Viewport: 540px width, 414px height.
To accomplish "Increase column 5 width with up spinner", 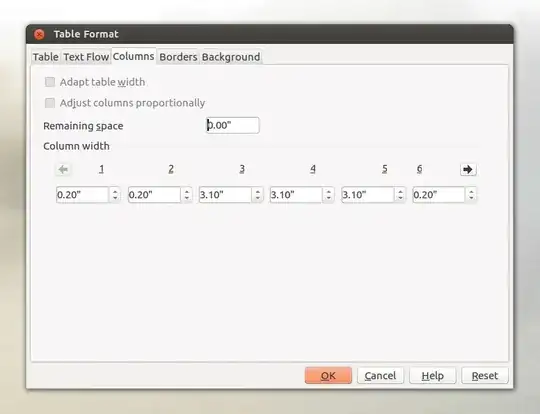I will pos(400,191).
